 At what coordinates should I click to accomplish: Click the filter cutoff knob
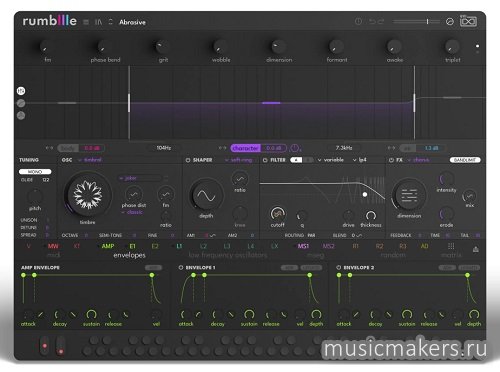[x=277, y=214]
